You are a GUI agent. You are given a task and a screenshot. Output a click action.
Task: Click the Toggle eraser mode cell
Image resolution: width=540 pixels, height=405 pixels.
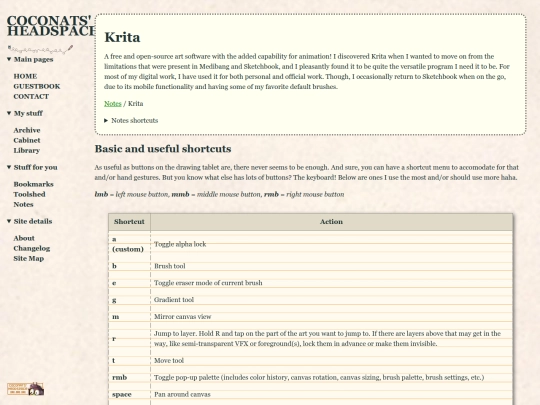[331, 283]
